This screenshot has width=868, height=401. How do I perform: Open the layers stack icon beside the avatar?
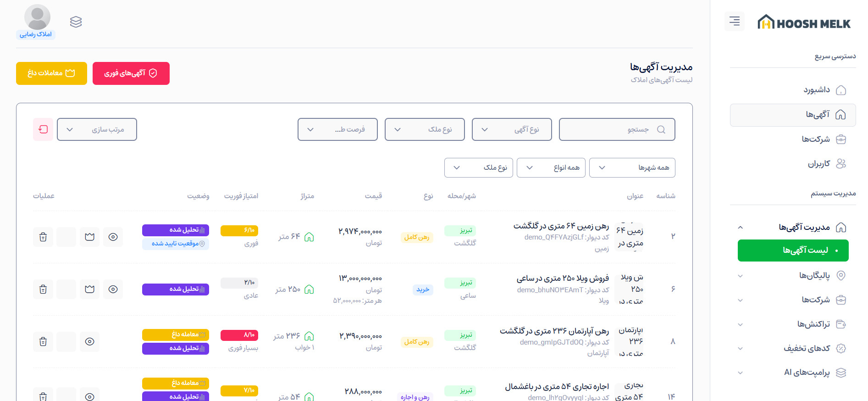[x=76, y=22]
